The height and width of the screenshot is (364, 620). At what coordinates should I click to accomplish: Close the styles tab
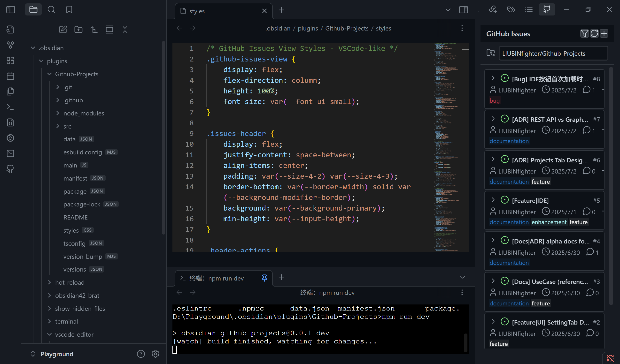pyautogui.click(x=264, y=11)
